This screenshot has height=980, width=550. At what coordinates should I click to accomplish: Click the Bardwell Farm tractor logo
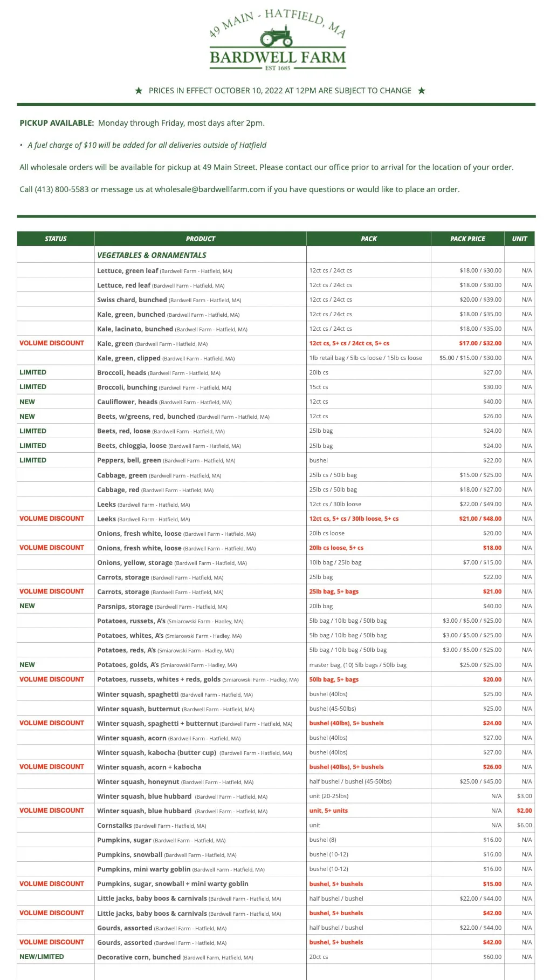pyautogui.click(x=277, y=40)
